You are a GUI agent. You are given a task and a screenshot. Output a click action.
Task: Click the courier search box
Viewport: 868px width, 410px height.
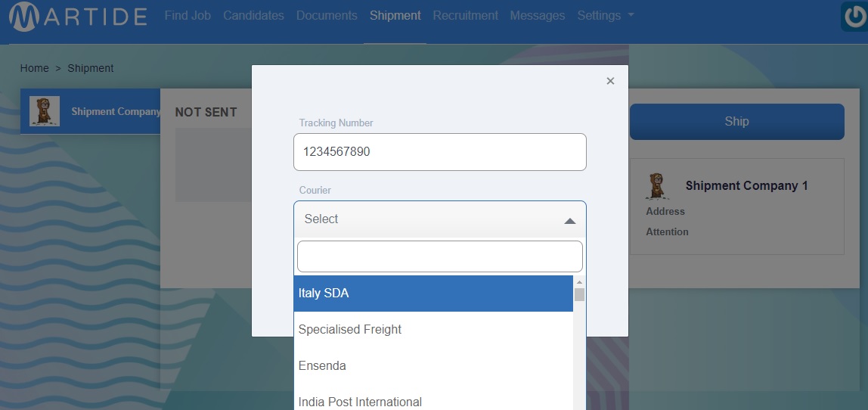(439, 256)
